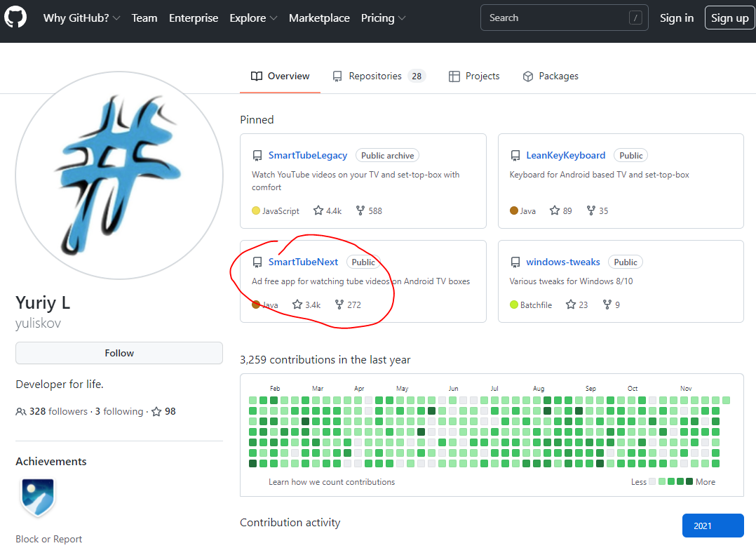Click the 3,259 contributions heading
The image size is (756, 548).
[325, 360]
